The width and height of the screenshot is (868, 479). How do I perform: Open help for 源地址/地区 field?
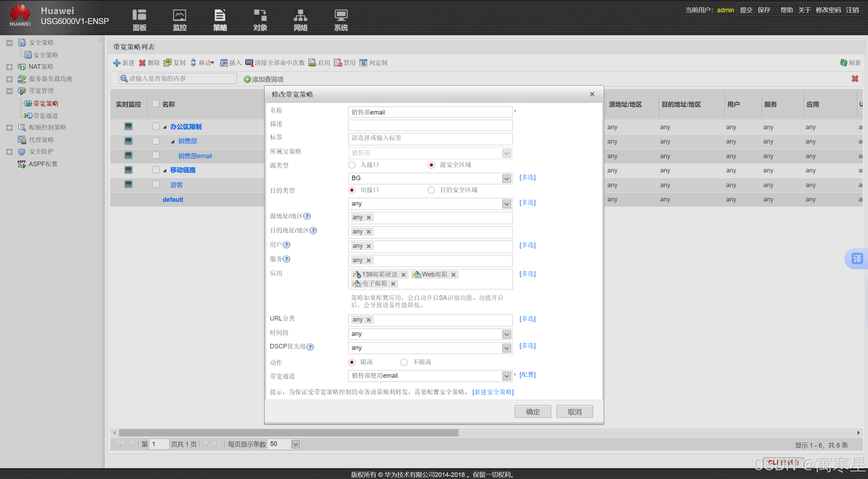[307, 216]
